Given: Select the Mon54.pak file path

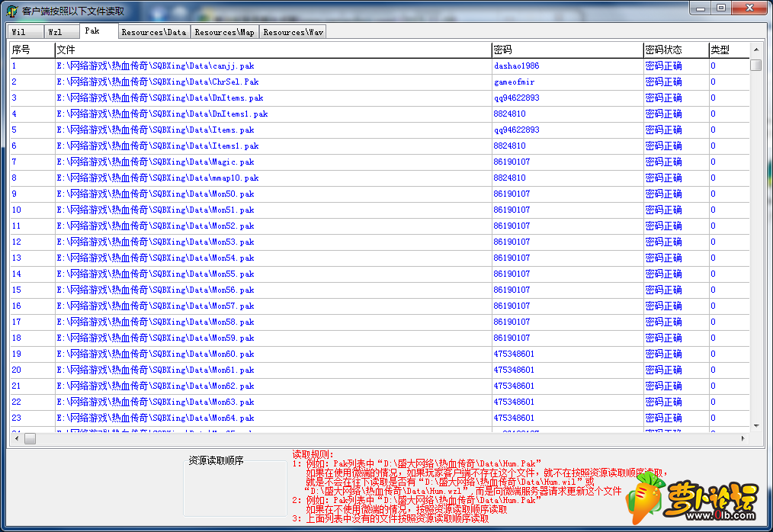Looking at the screenshot, I should (x=156, y=258).
